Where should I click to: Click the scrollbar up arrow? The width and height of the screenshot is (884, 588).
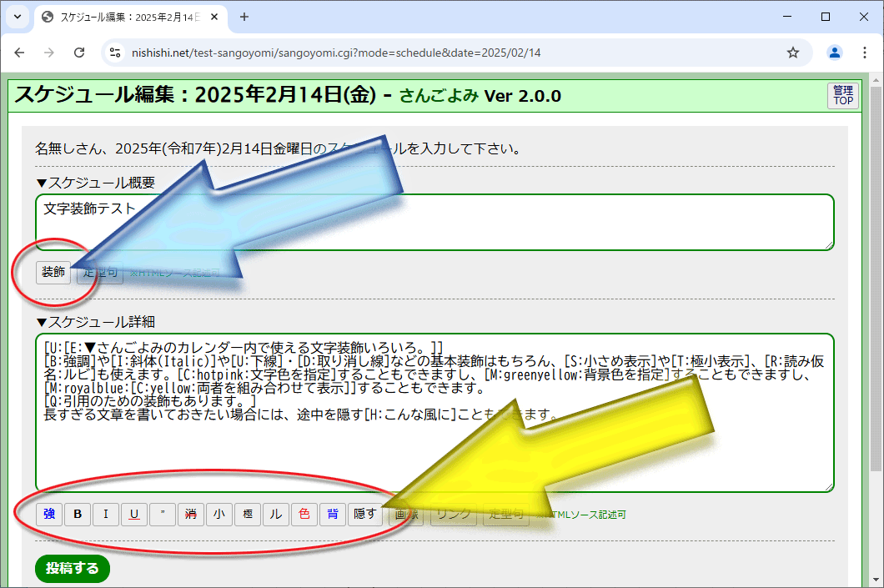point(876,80)
